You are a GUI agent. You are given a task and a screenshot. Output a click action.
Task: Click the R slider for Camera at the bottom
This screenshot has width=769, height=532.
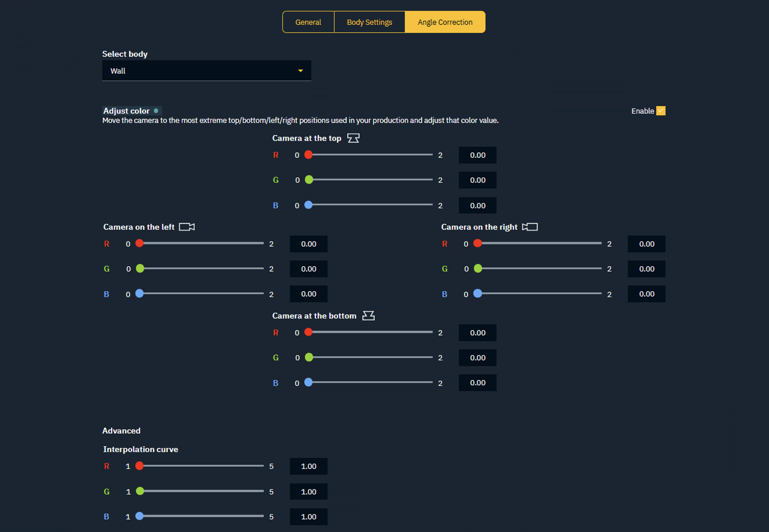[x=369, y=332]
